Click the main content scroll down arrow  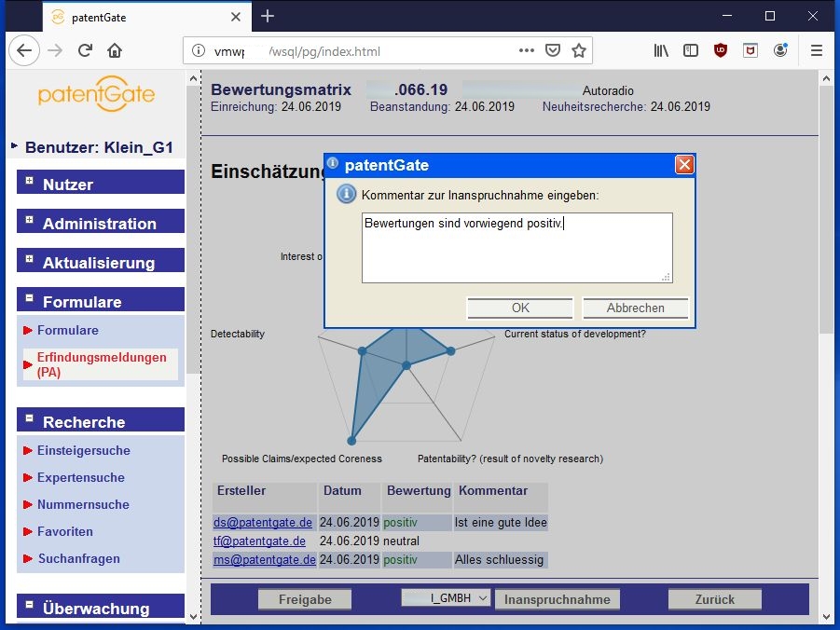point(825,617)
